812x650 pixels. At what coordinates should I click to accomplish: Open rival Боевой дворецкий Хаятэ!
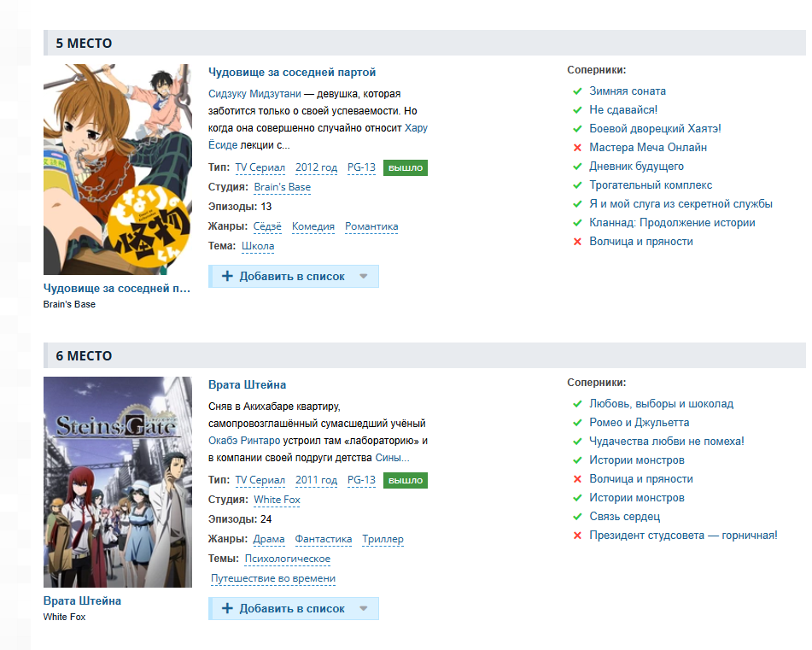(655, 128)
